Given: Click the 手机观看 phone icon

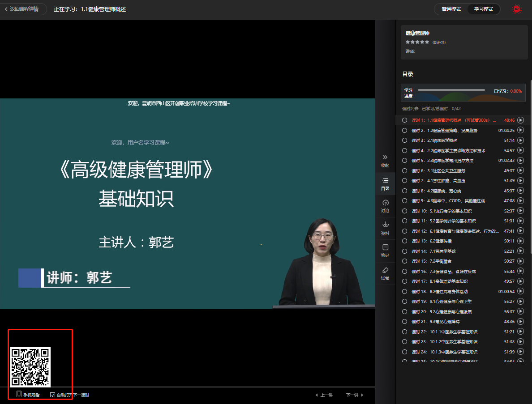Looking at the screenshot, I should click(19, 394).
